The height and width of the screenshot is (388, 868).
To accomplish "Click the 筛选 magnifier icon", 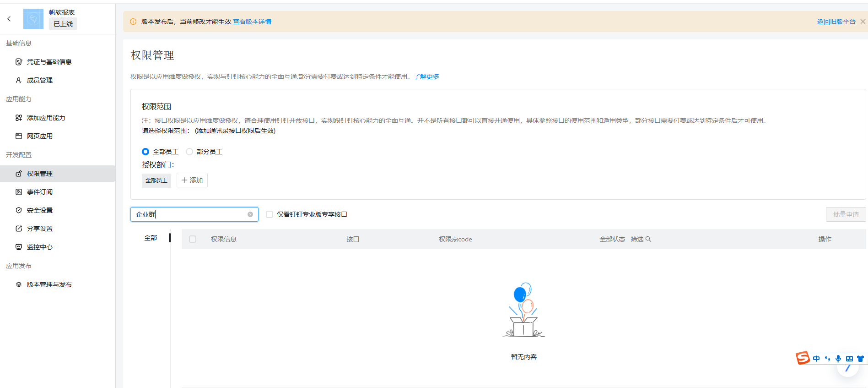I will point(648,239).
